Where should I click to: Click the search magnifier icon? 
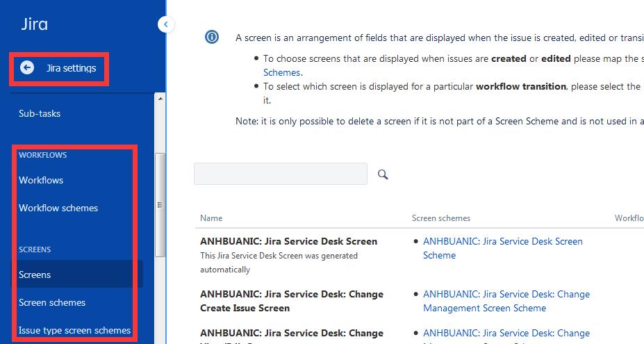pos(383,174)
